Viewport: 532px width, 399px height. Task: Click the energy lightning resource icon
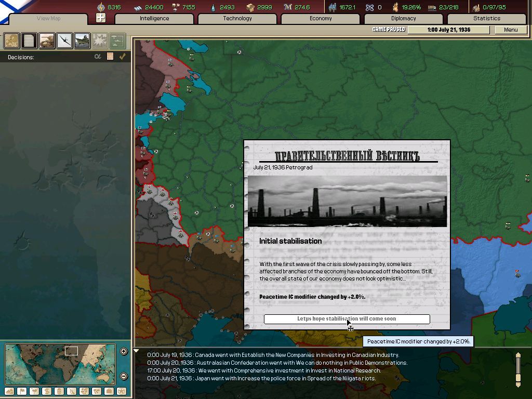pyautogui.click(x=101, y=7)
